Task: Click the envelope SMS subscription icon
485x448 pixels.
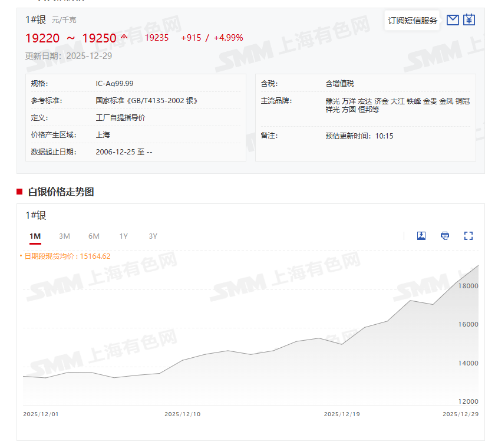Action: click(453, 20)
